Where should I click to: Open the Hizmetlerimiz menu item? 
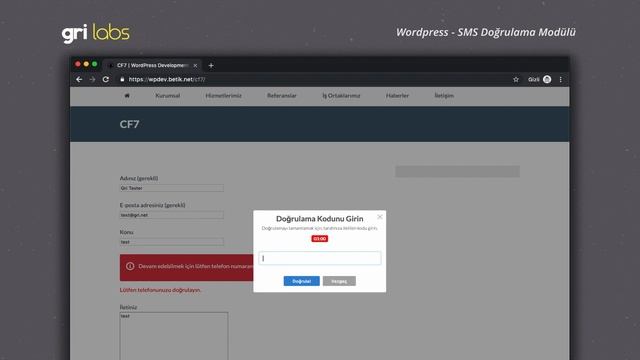pyautogui.click(x=223, y=96)
